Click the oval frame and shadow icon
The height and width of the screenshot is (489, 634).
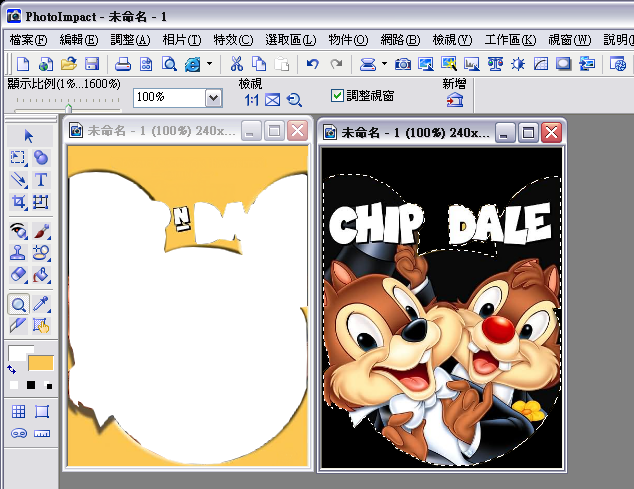click(563, 64)
